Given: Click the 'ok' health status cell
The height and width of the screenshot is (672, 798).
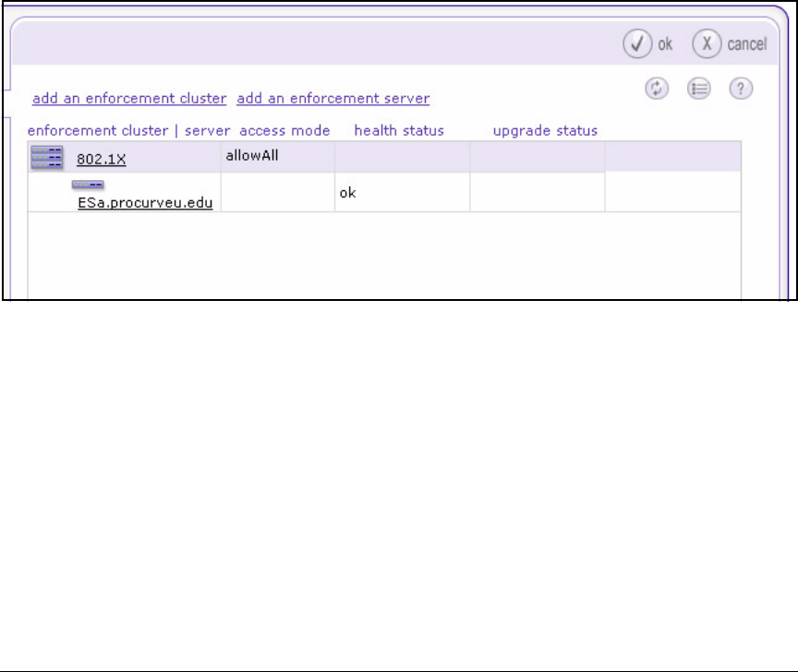Looking at the screenshot, I should point(402,192).
